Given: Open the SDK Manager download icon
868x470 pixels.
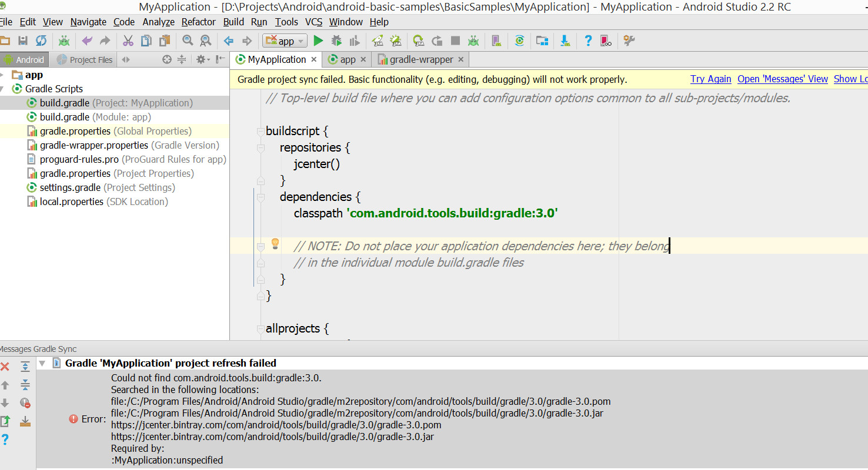Looking at the screenshot, I should (565, 41).
